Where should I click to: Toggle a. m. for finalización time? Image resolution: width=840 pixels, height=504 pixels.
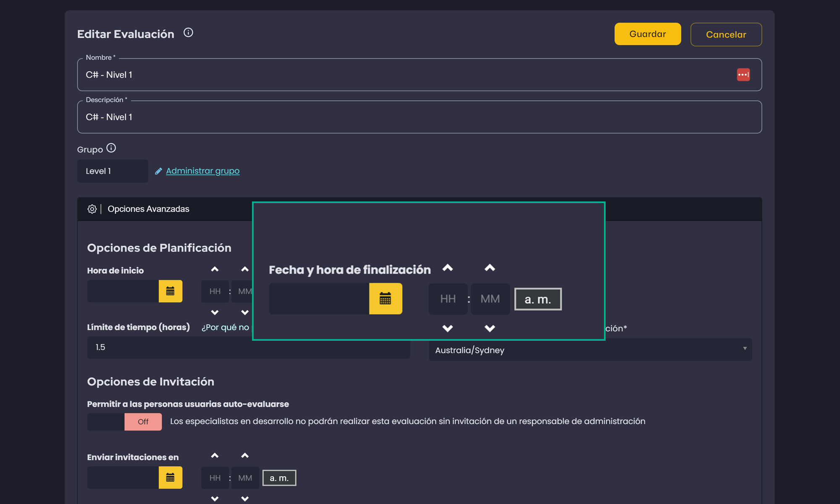pyautogui.click(x=538, y=299)
